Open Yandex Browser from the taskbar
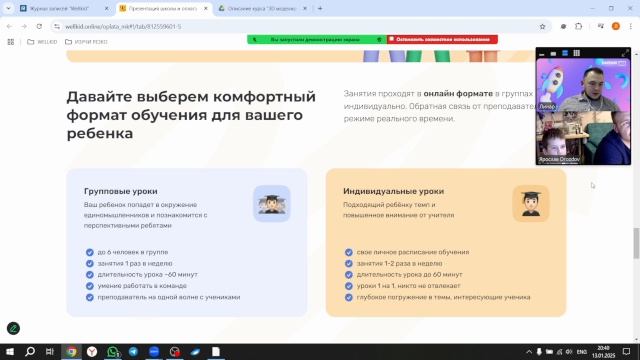640x360 pixels. tap(92, 352)
